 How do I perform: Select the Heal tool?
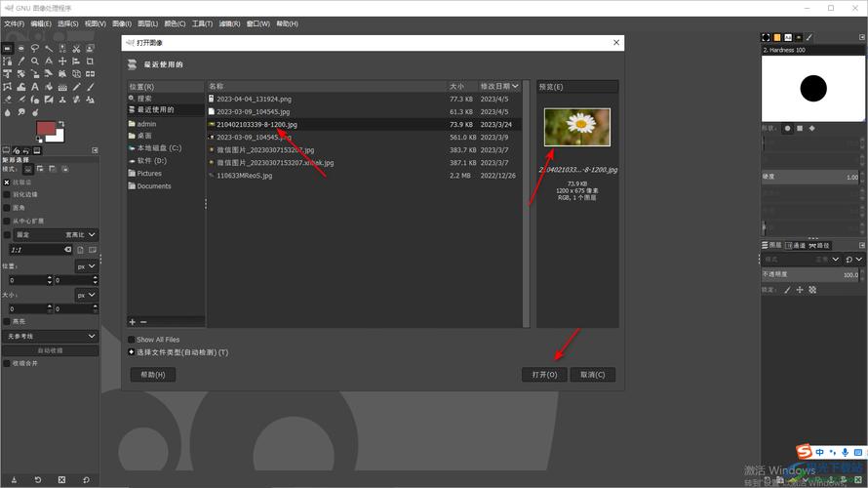pos(76,100)
